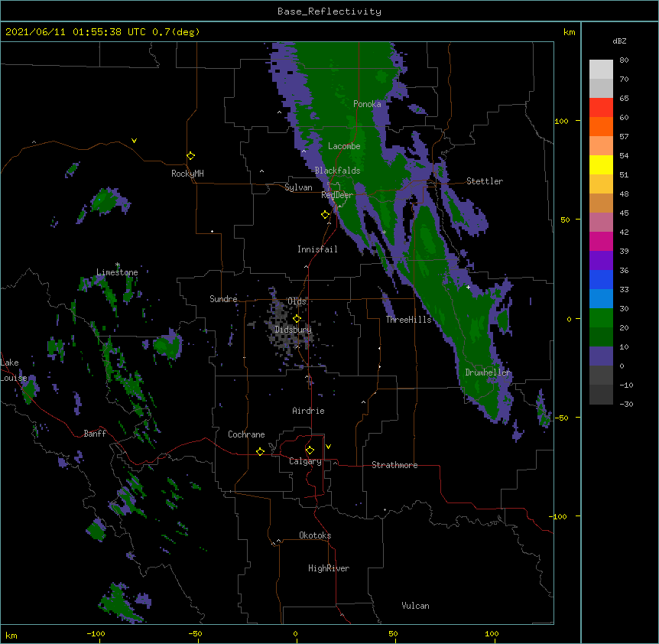The image size is (659, 644).
Task: Click the Okotoks label
Action: [x=315, y=535]
